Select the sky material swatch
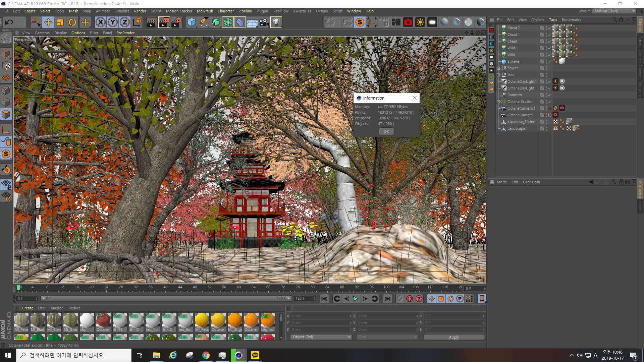Image resolution: width=644 pixels, height=362 pixels. pos(87,322)
